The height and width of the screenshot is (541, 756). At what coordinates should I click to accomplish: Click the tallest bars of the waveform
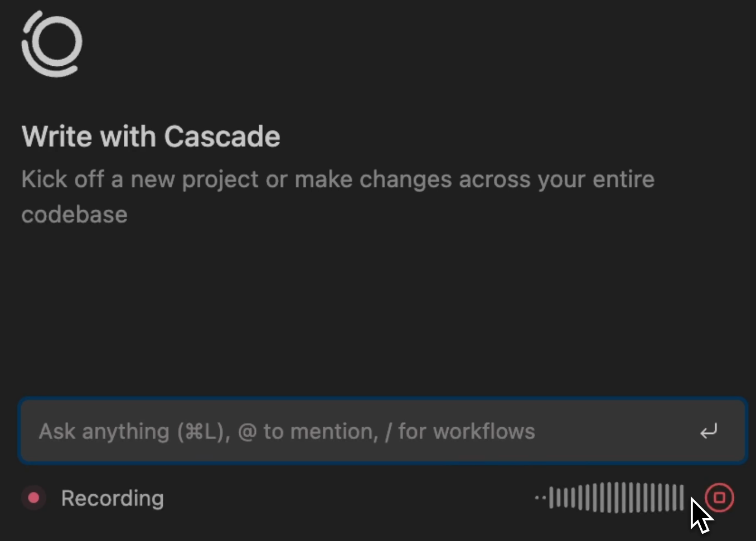(x=616, y=497)
